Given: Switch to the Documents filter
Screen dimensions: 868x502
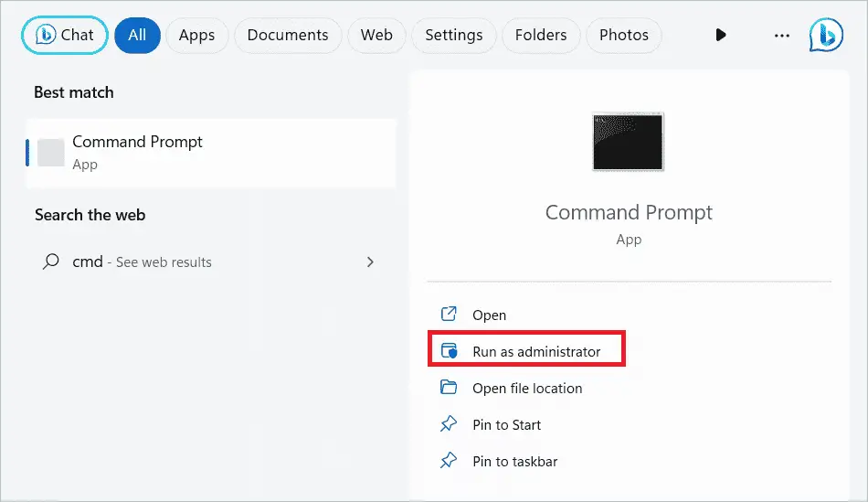Looking at the screenshot, I should (x=287, y=35).
